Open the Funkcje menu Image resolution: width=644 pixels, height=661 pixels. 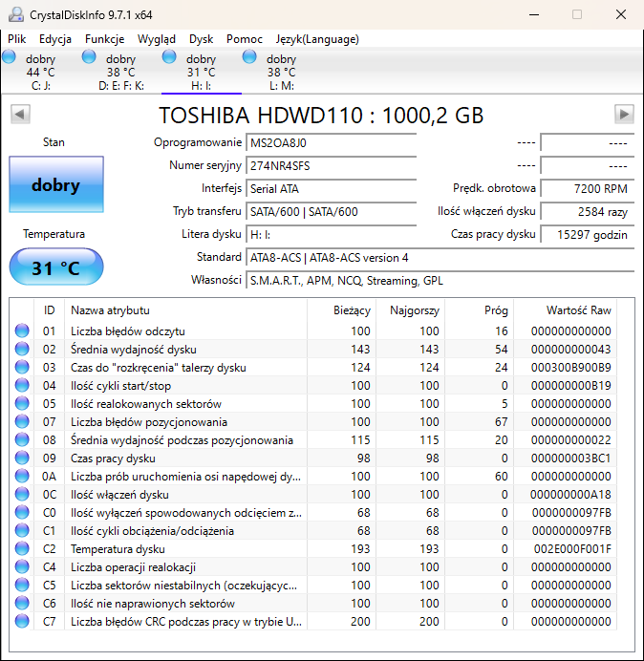tap(104, 39)
